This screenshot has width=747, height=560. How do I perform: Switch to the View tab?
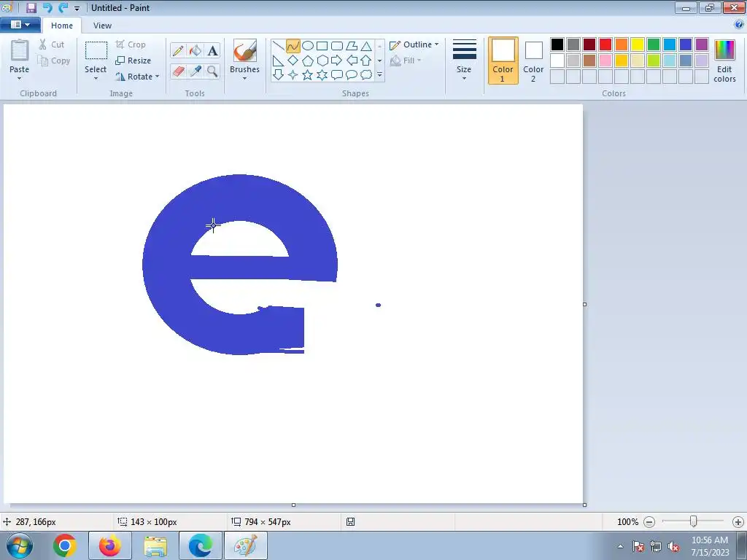pyautogui.click(x=102, y=26)
